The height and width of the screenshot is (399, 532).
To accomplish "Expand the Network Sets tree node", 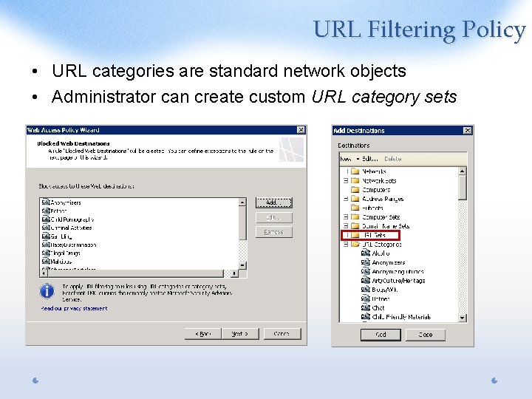I will (346, 180).
